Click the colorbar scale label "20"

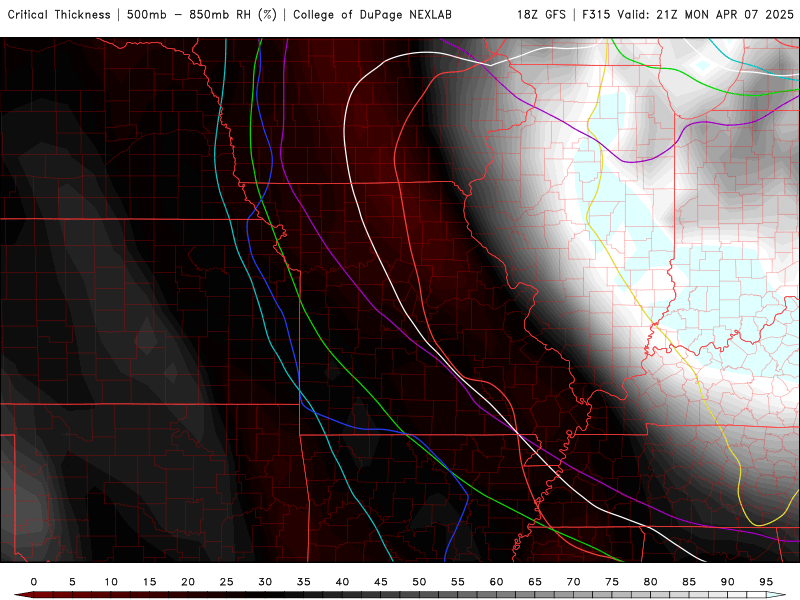point(188,582)
